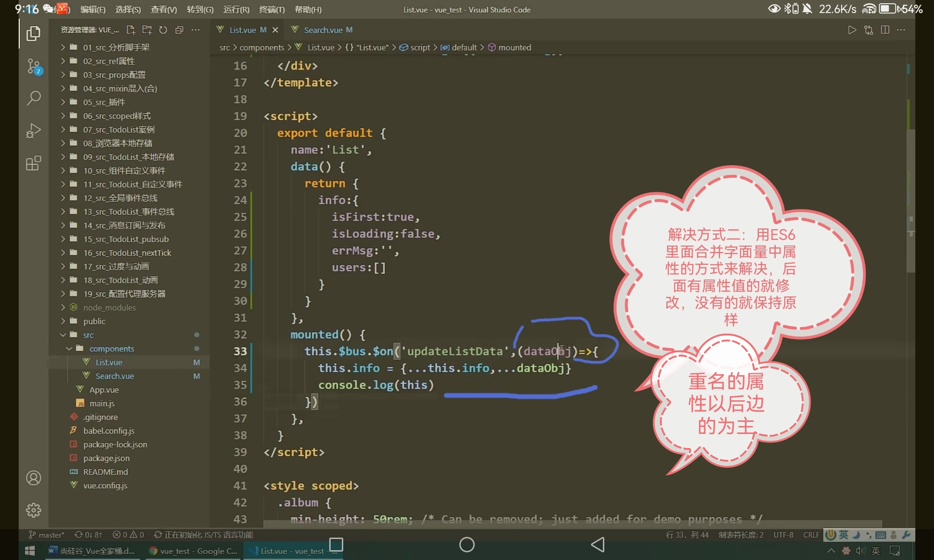Open Source Control view with badge
Image resolution: width=934 pixels, height=560 pixels.
[34, 66]
